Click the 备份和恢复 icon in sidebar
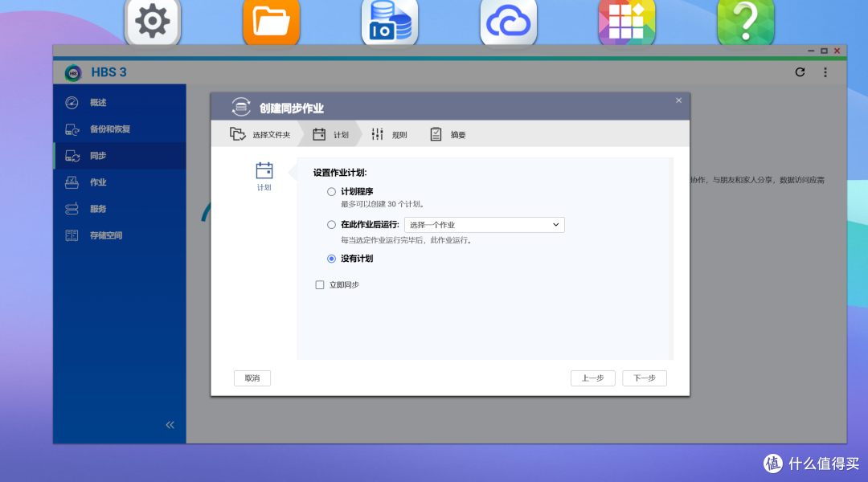868x482 pixels. click(x=72, y=129)
